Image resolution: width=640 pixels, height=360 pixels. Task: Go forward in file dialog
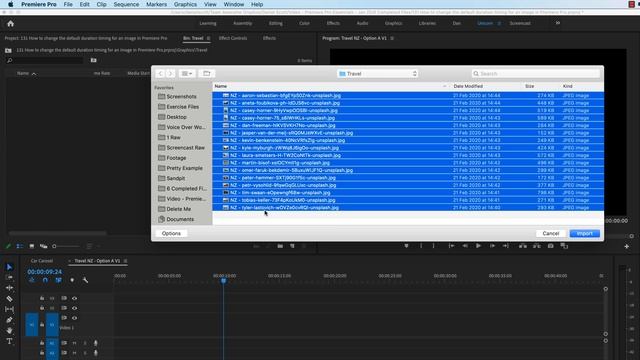[x=171, y=73]
